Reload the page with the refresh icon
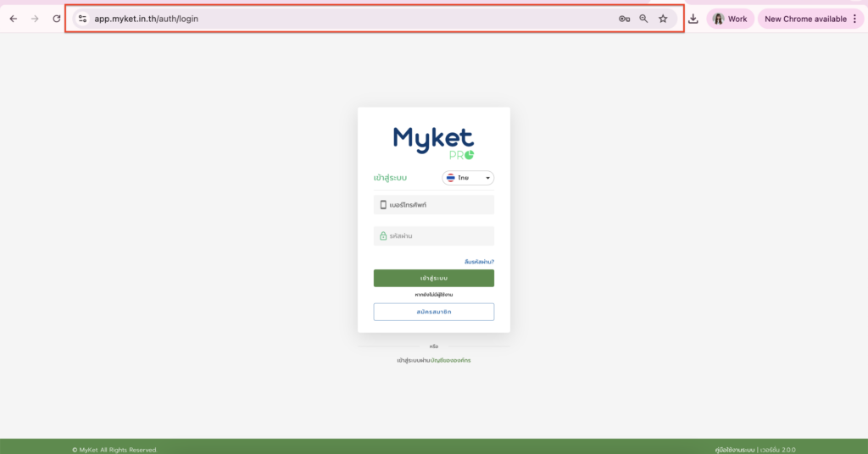 tap(57, 19)
